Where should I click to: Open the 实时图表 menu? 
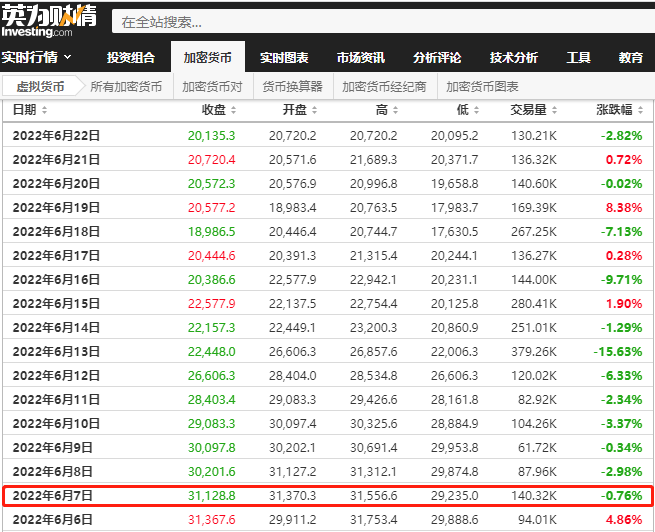[284, 57]
